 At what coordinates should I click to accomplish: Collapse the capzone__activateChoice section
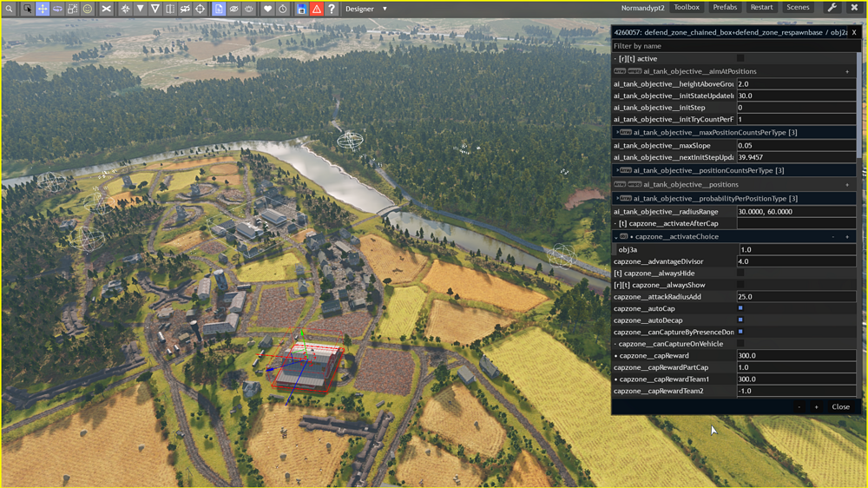(616, 236)
